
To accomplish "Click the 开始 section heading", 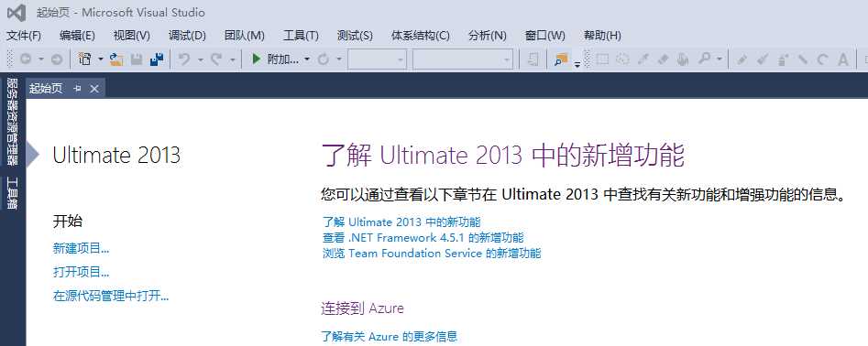I will pyautogui.click(x=68, y=222).
